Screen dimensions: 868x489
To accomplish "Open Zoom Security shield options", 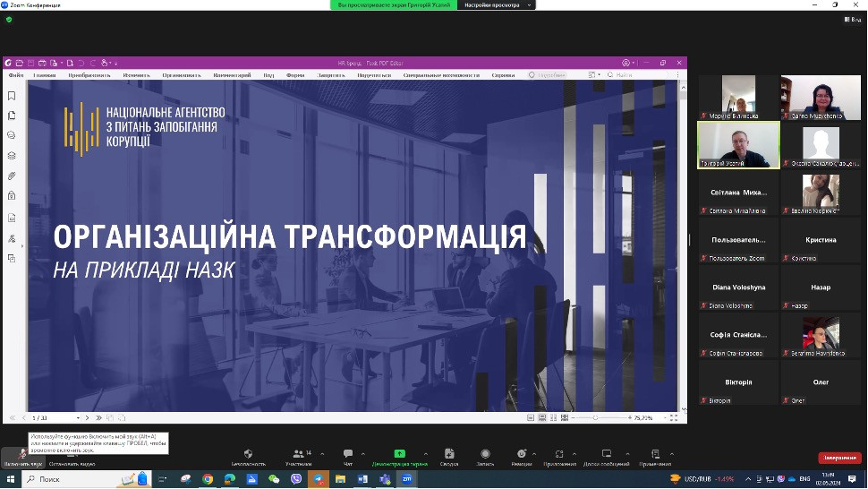I will click(248, 458).
